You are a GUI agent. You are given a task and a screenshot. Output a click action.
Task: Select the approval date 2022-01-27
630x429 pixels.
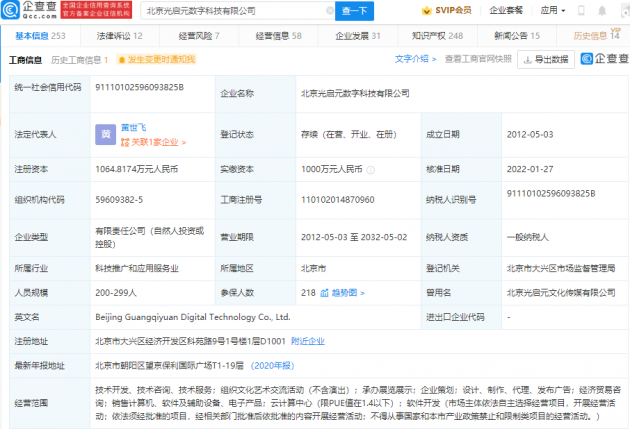point(530,169)
